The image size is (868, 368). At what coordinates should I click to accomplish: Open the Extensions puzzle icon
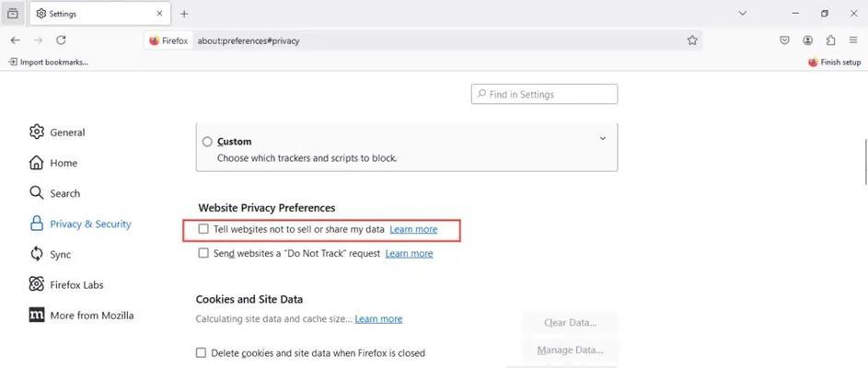pyautogui.click(x=830, y=40)
